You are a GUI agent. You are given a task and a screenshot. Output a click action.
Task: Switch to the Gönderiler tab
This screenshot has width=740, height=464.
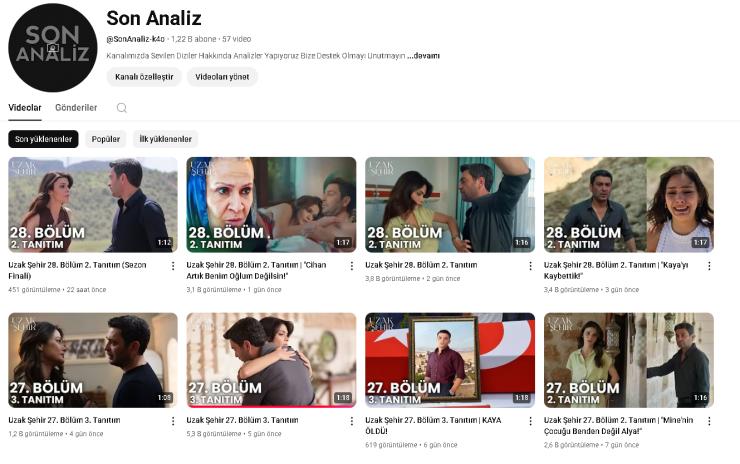click(76, 108)
